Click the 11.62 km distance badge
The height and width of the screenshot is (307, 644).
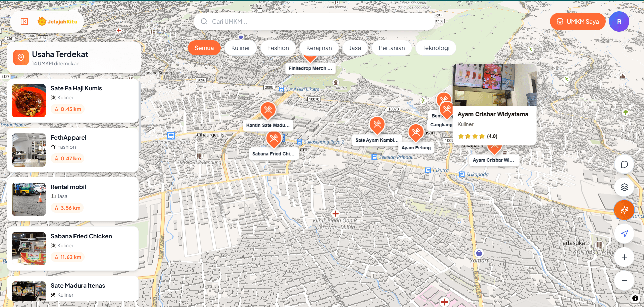pyautogui.click(x=68, y=257)
